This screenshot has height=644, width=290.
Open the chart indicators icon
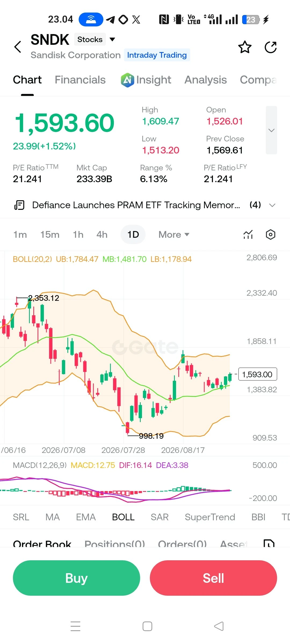(x=248, y=235)
